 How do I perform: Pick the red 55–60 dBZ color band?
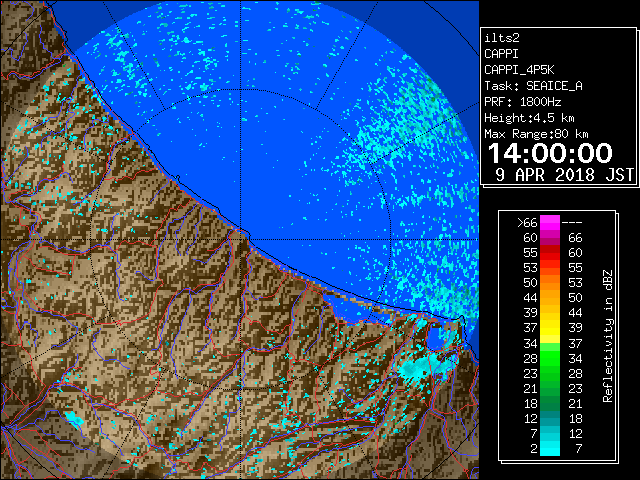[550, 253]
